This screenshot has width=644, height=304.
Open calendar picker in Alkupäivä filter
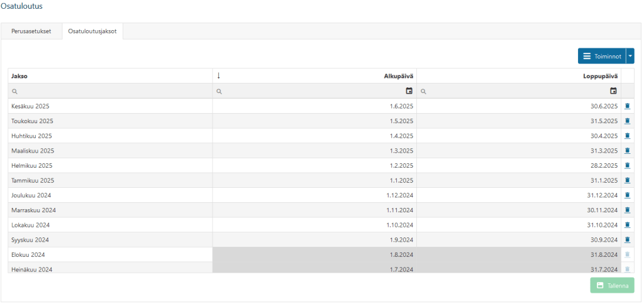(x=409, y=91)
